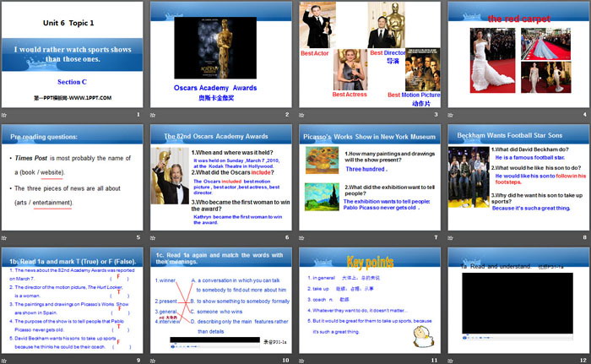Select the red carpet slide thumbnail
This screenshot has width=591, height=364.
click(x=518, y=55)
